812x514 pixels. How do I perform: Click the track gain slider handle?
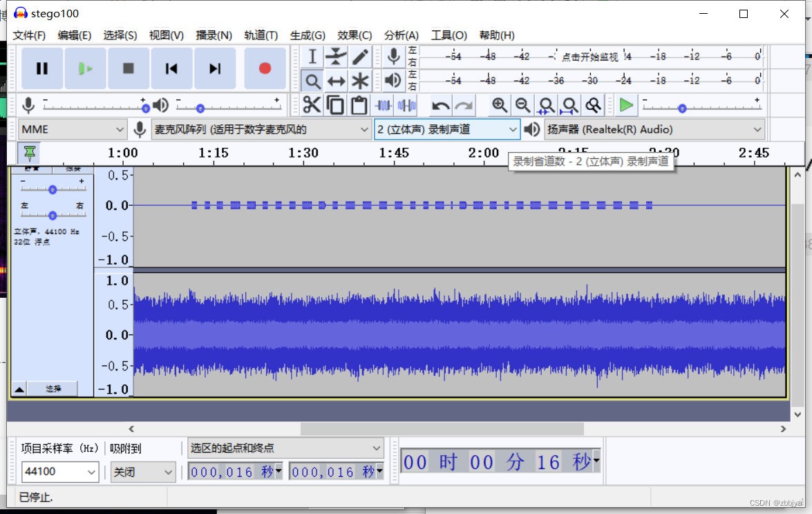tap(53, 189)
